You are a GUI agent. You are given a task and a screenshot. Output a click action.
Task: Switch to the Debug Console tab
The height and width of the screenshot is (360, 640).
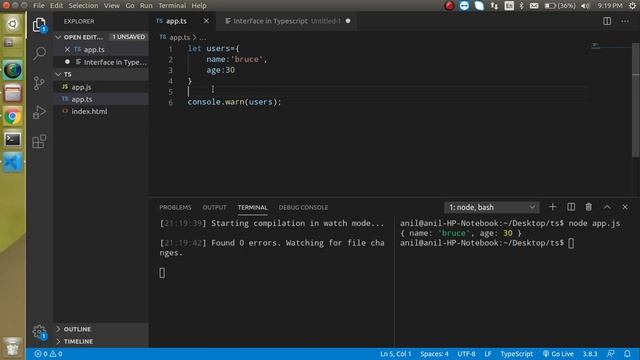[x=303, y=207]
